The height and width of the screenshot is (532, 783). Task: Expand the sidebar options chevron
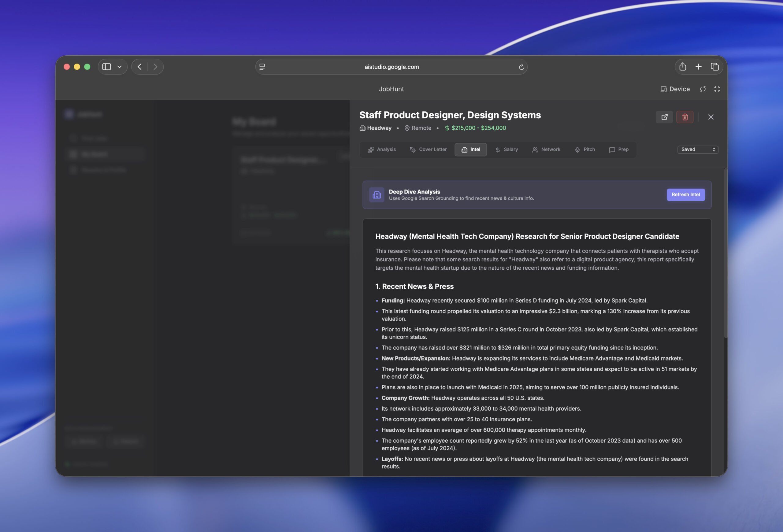pos(119,67)
